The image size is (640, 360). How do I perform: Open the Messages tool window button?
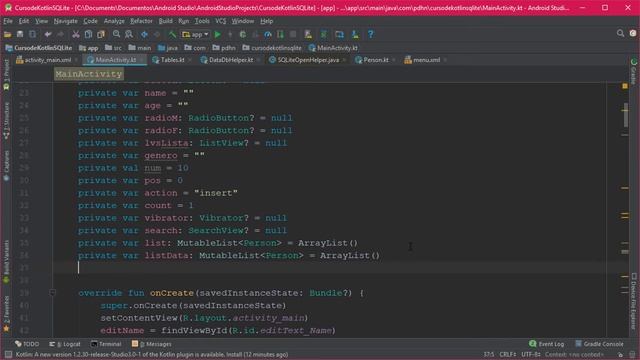pos(151,344)
